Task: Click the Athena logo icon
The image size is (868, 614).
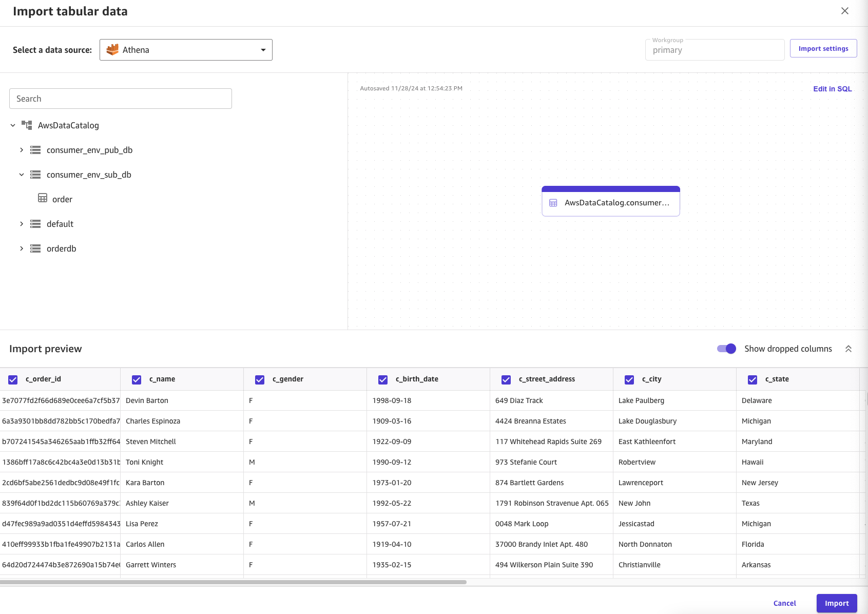Action: 112,50
